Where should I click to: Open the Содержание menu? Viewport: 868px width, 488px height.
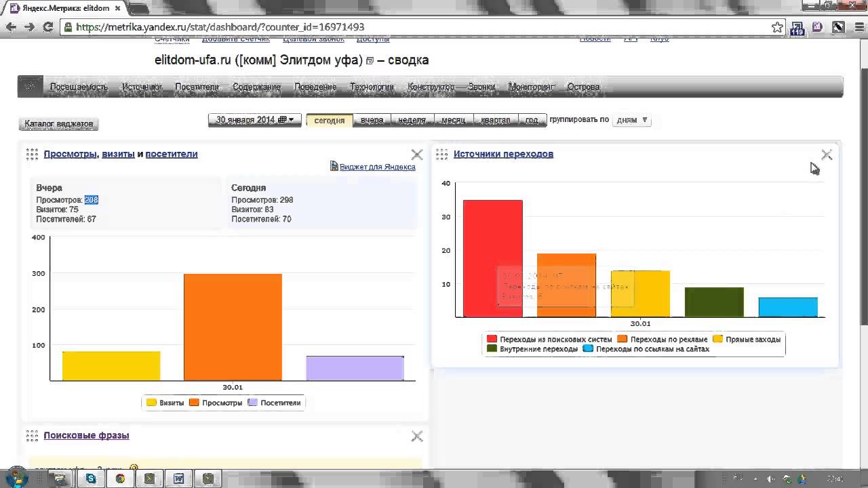point(256,87)
